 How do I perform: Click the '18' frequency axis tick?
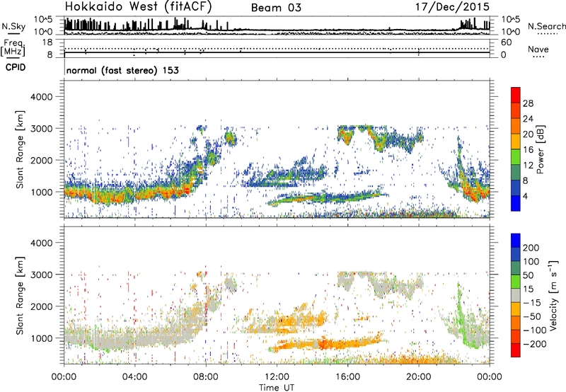(x=47, y=42)
